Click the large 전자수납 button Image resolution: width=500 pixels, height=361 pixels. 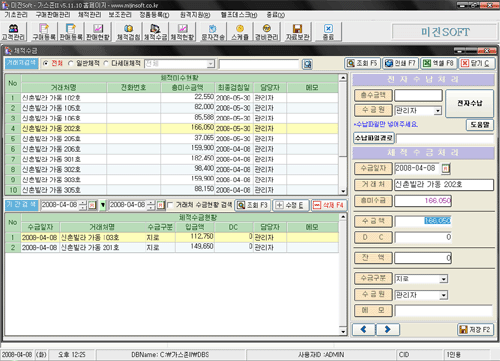(469, 103)
